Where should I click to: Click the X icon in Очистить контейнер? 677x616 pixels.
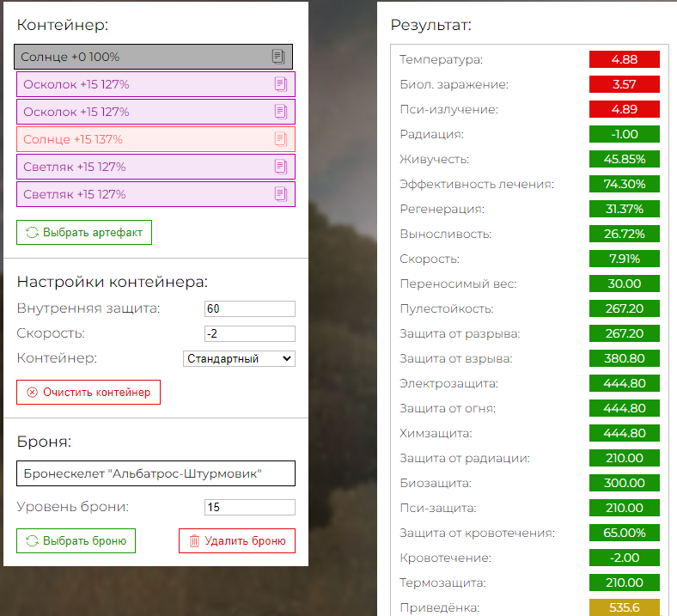point(32,392)
